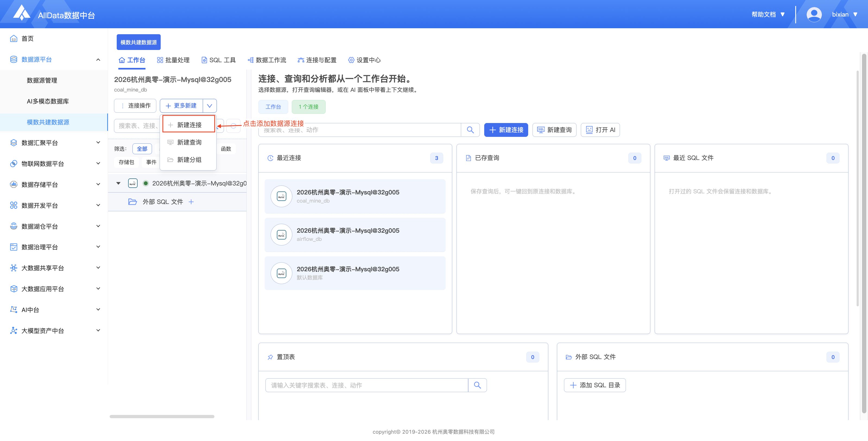Screen dimensions: 868x441
Task: Click the 物联网数据平台 sidebar icon
Action: [x=14, y=163]
